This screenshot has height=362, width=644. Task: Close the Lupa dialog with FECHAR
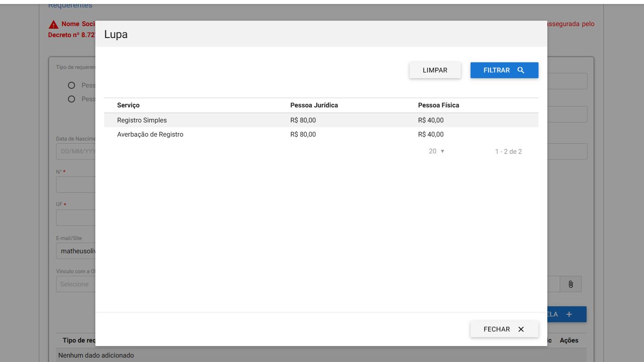pos(504,329)
